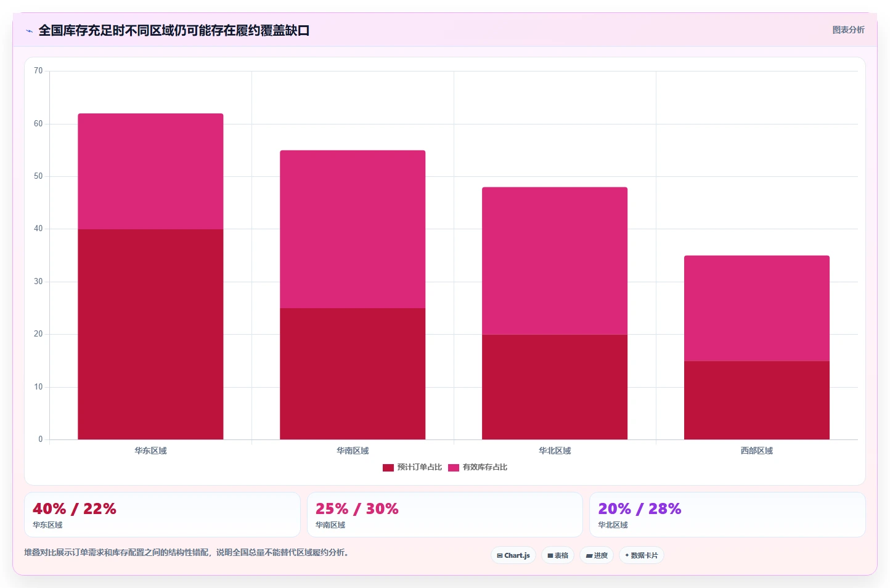Click the footer note starting 堆叠对比展示订单需求

(x=187, y=552)
